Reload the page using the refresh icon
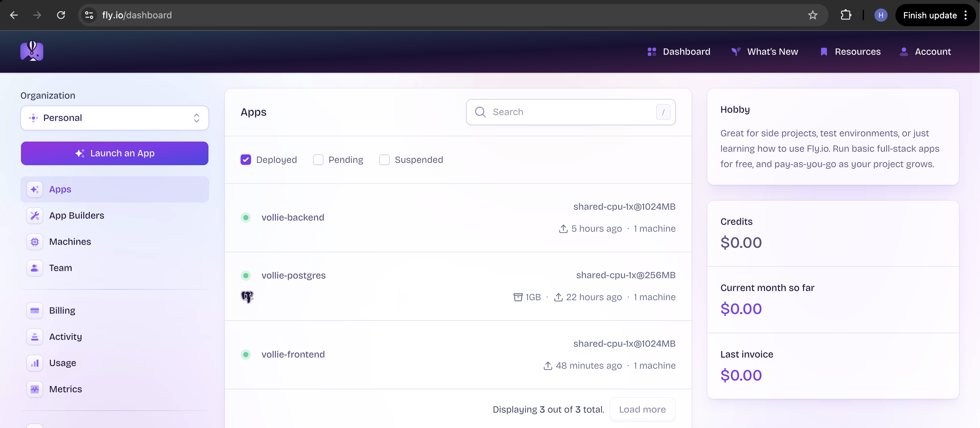The height and width of the screenshot is (428, 980). click(61, 15)
